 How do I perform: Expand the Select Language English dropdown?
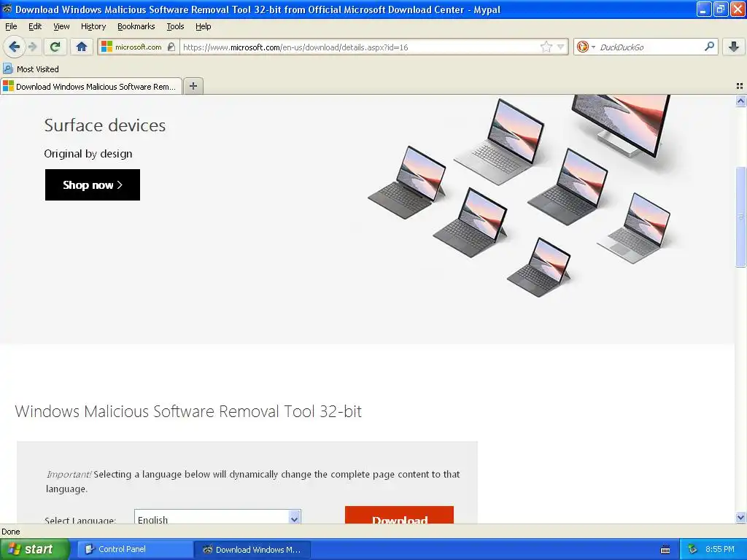click(x=217, y=517)
